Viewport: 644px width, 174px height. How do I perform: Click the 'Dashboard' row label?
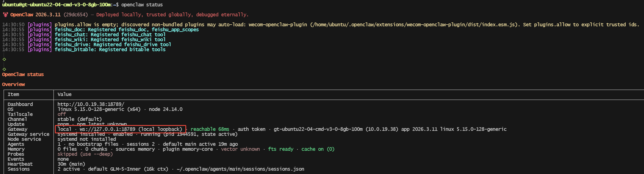coord(20,104)
